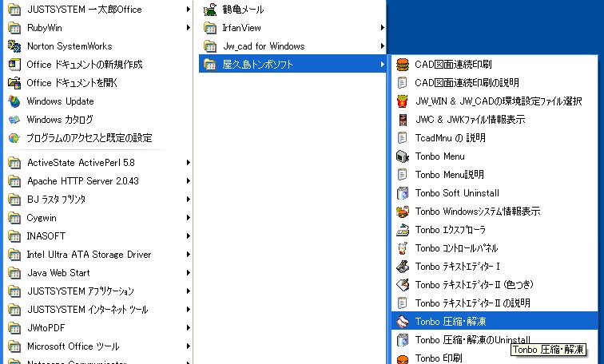The width and height of the screenshot is (604, 364).
Task: Expand the IrfanView submenu arrow
Action: point(382,28)
